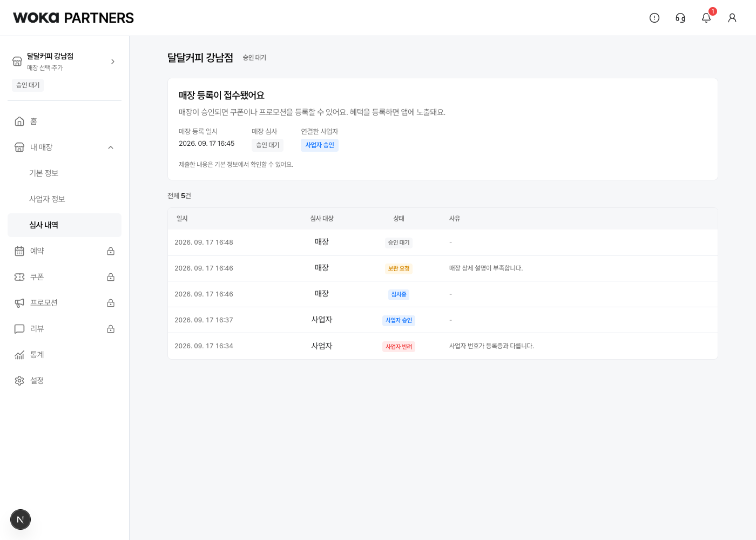Click the 리뷰 speech bubble icon
Image resolution: width=756 pixels, height=540 pixels.
point(19,329)
